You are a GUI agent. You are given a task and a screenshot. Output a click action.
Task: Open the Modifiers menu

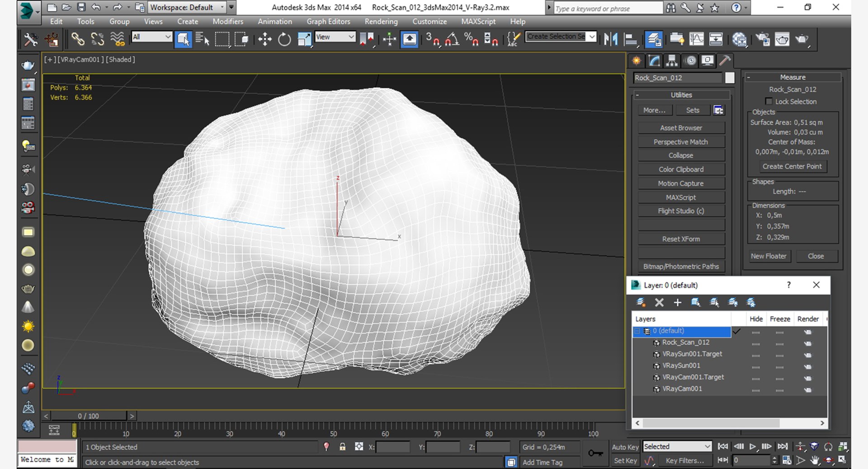[228, 21]
